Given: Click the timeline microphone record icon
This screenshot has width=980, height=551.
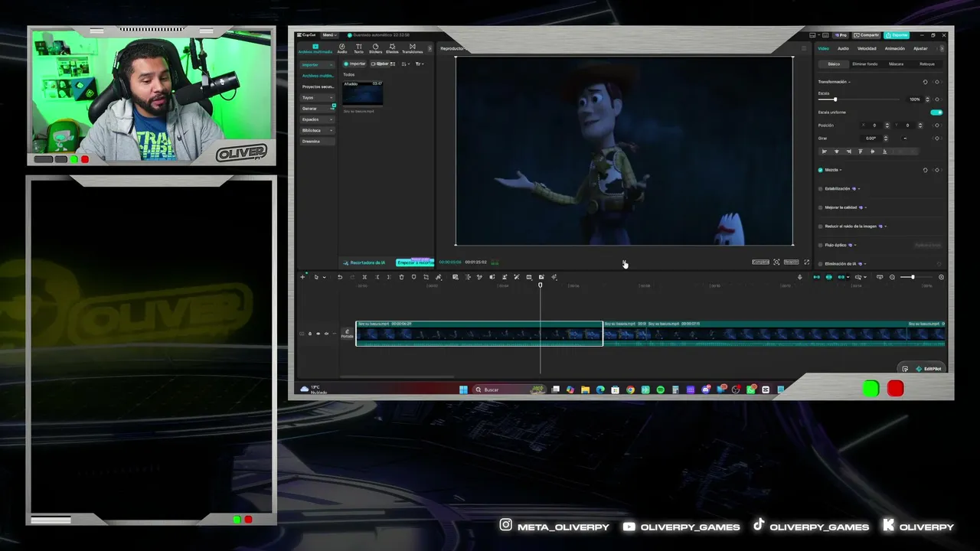Looking at the screenshot, I should point(800,277).
